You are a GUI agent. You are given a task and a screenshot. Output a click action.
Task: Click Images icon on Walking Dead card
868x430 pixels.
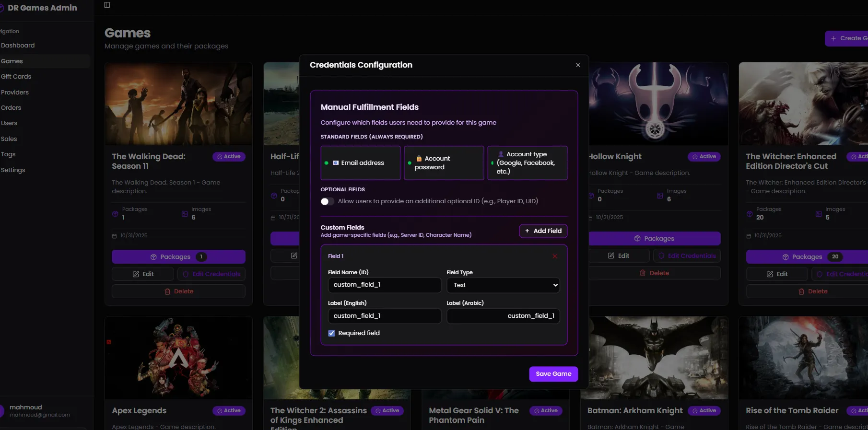point(185,214)
